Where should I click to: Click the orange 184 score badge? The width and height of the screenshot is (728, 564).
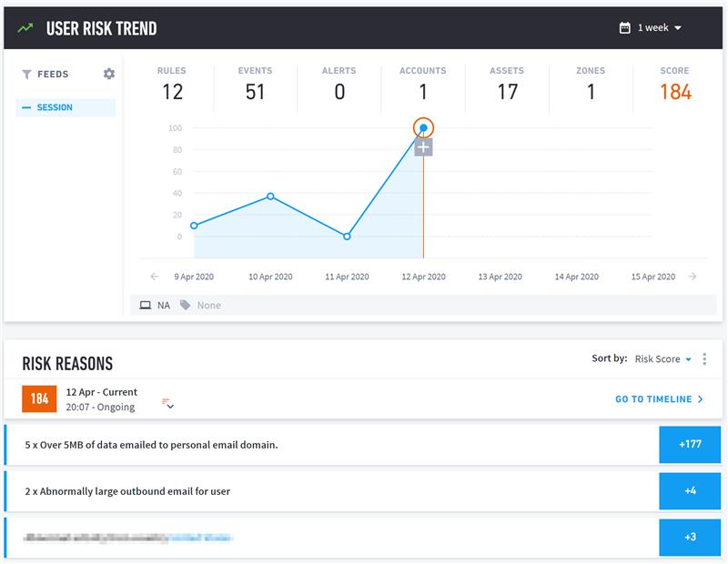(x=39, y=399)
